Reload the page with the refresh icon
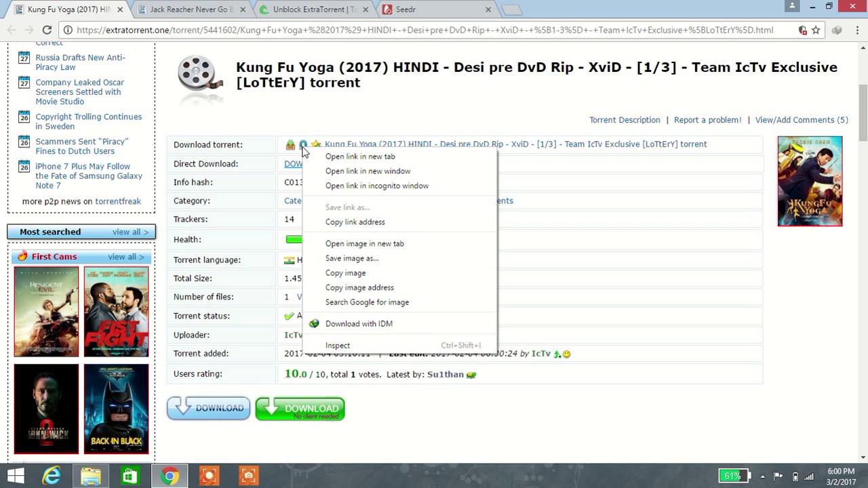 (47, 30)
